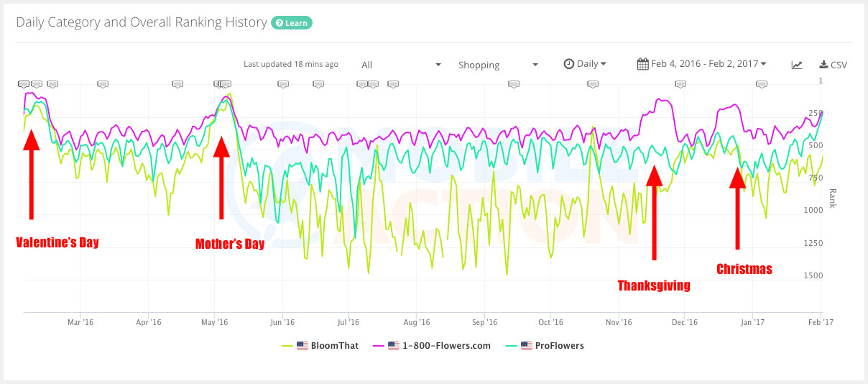868x384 pixels.
Task: Click the 'Last updated 18 mins ago' text
Action: coord(291,65)
